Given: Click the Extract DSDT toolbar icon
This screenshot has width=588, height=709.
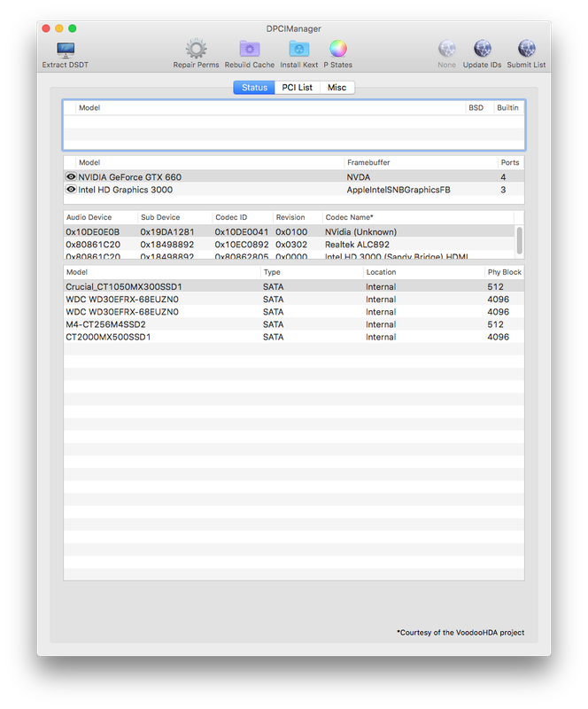Looking at the screenshot, I should [x=66, y=50].
